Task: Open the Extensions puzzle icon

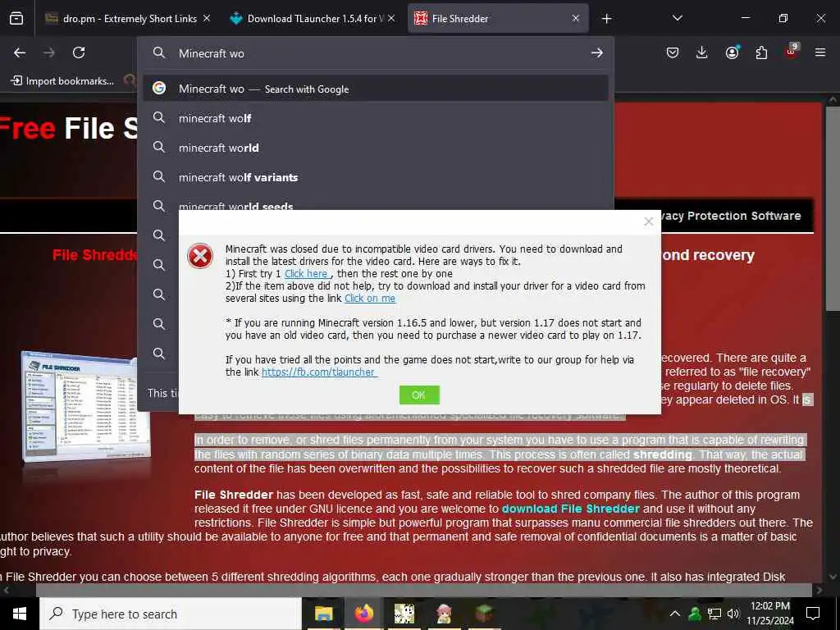Action: click(x=761, y=52)
